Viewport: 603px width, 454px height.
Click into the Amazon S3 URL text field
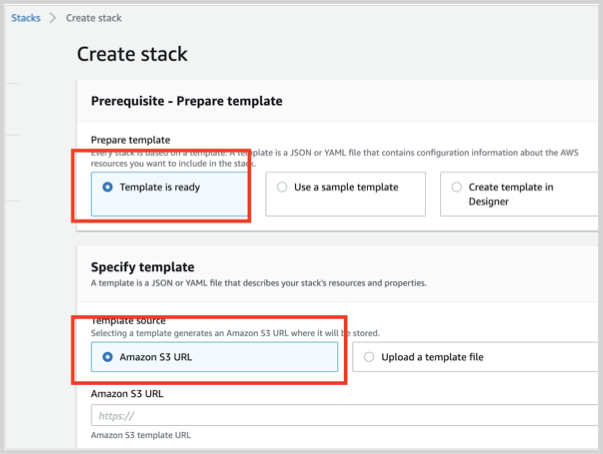[340, 415]
